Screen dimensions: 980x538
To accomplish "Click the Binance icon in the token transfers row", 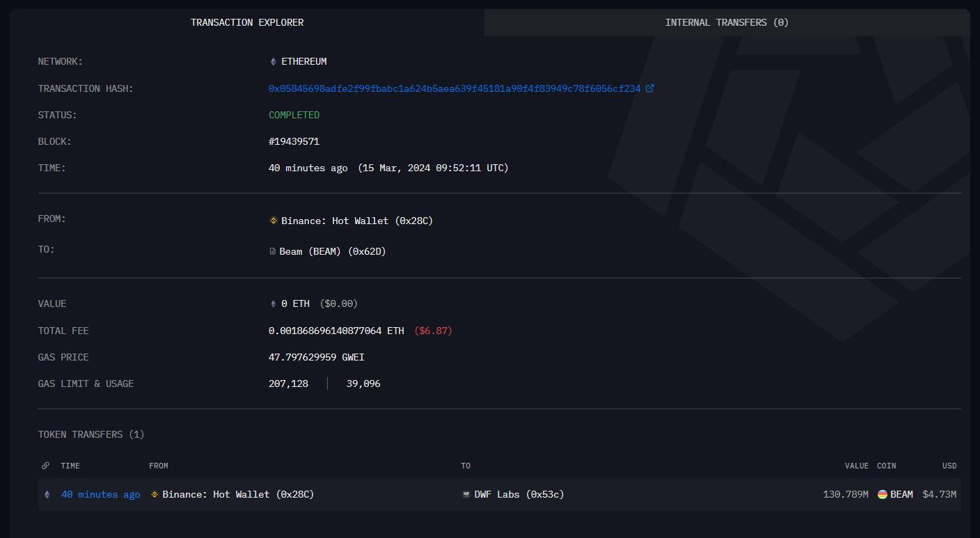I will click(x=155, y=495).
